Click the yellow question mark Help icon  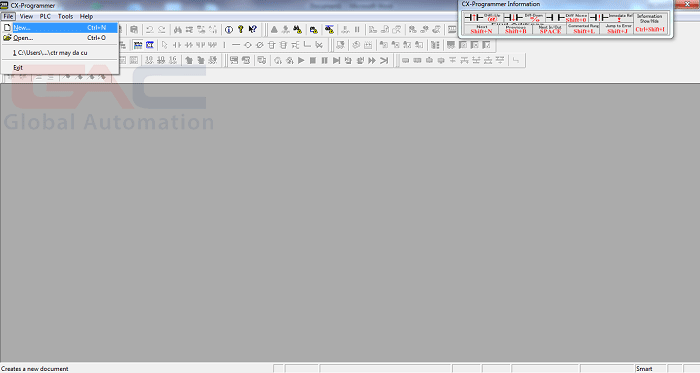click(241, 29)
